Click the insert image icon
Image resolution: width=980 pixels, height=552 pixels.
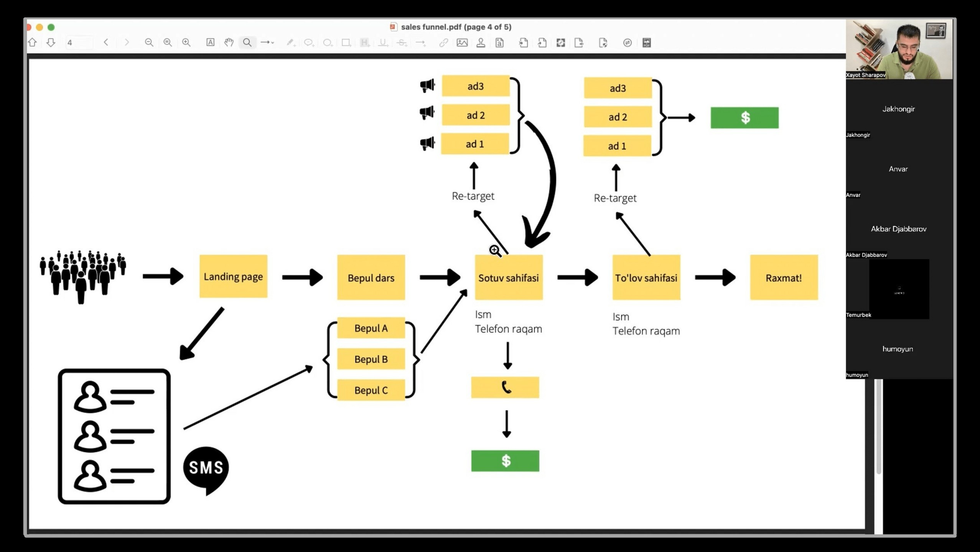462,43
